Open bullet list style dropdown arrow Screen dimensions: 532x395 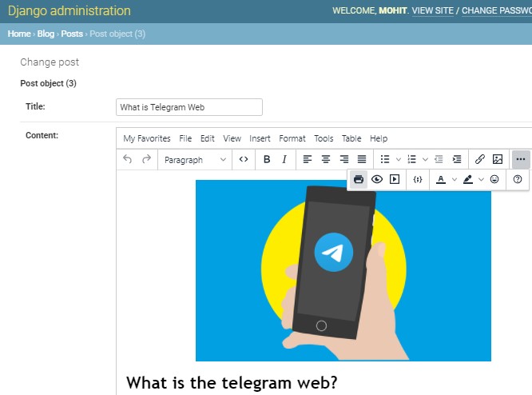(399, 159)
